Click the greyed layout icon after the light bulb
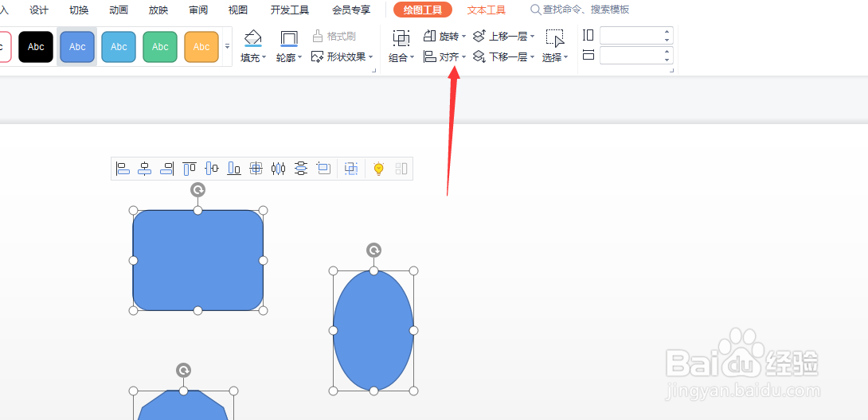The width and height of the screenshot is (868, 420). pyautogui.click(x=401, y=169)
